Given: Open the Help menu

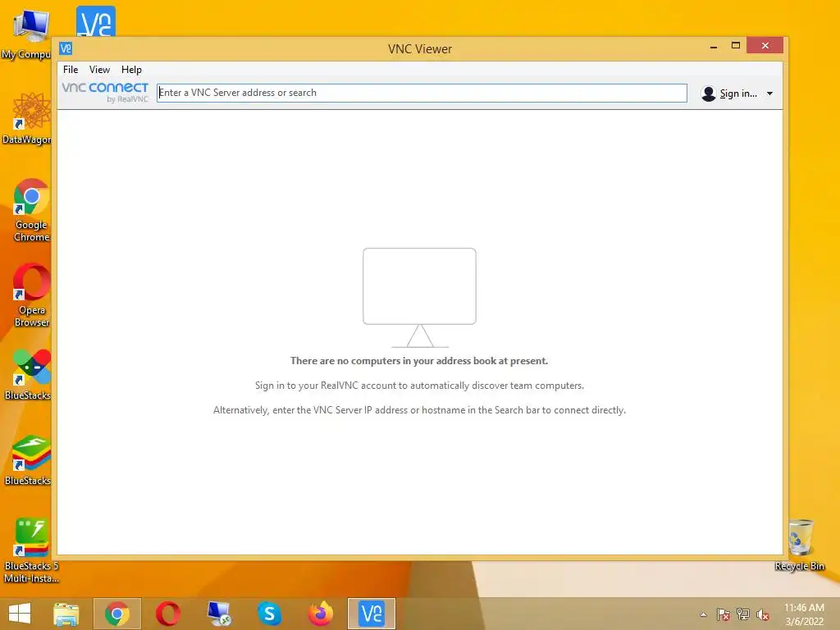Looking at the screenshot, I should [x=131, y=70].
